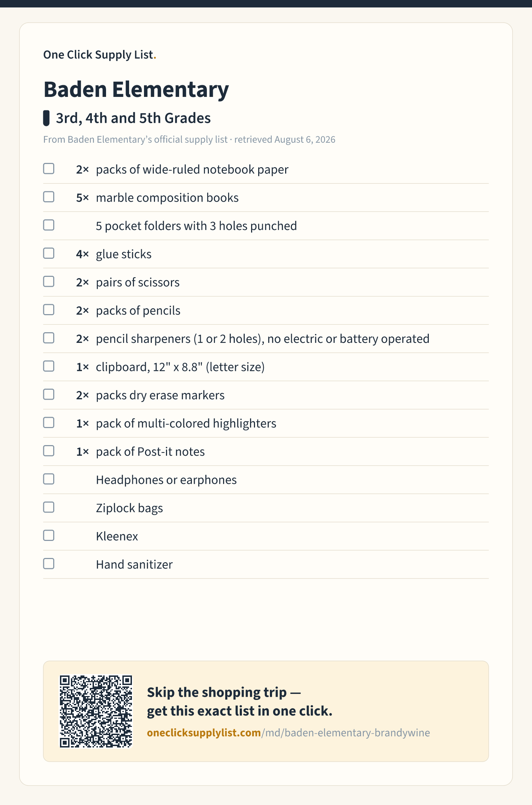Screen dimensions: 532x805
Task: Tick the multi-colored highlighters checkbox
Action: coord(49,423)
